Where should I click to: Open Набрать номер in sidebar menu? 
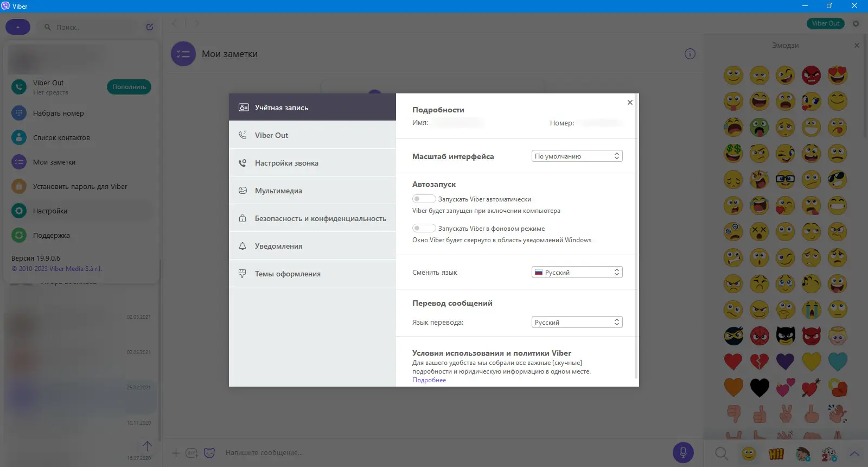pyautogui.click(x=81, y=113)
